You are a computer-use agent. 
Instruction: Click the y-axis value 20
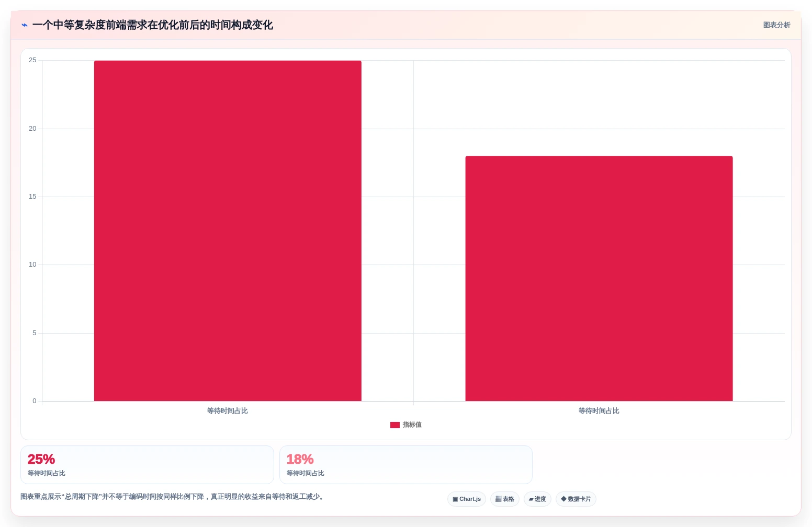tap(32, 129)
